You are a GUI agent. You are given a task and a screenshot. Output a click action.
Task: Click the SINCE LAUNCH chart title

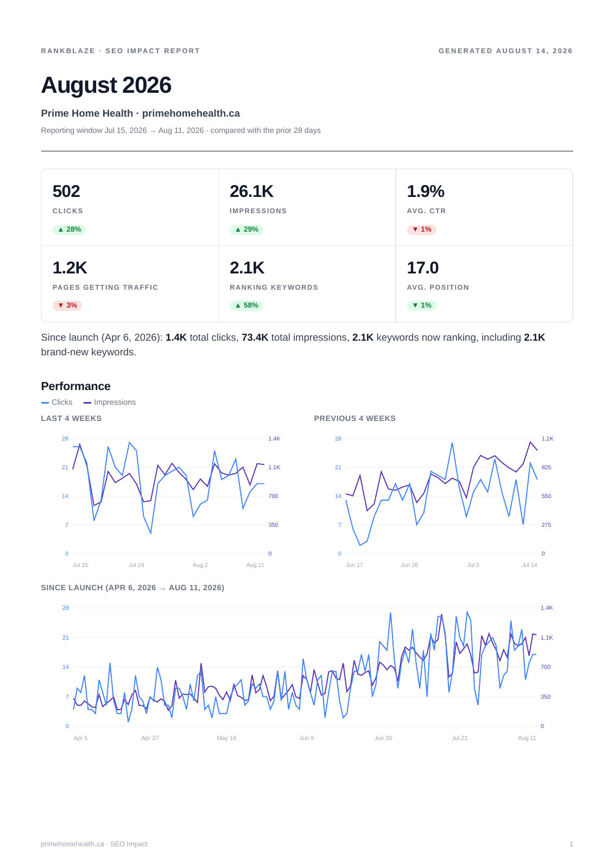[x=132, y=588]
